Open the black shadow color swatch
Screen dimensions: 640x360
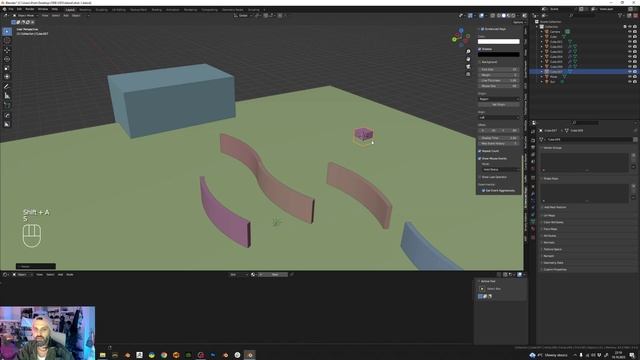click(x=499, y=54)
